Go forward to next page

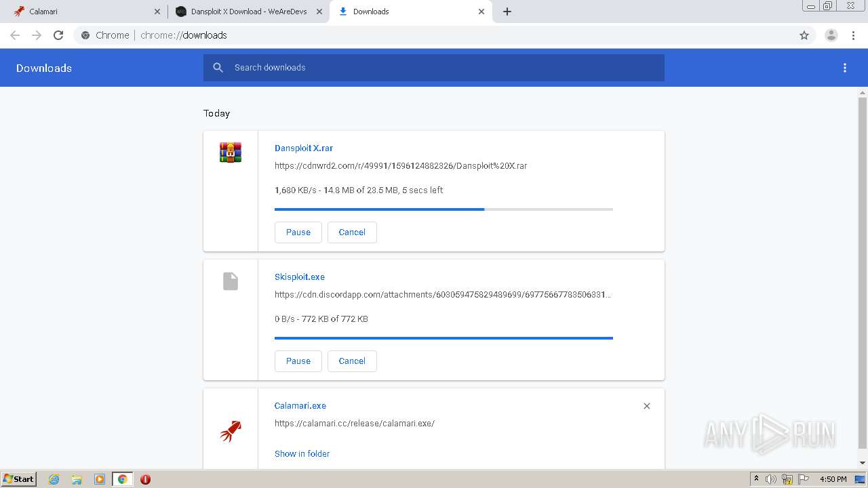coord(37,35)
